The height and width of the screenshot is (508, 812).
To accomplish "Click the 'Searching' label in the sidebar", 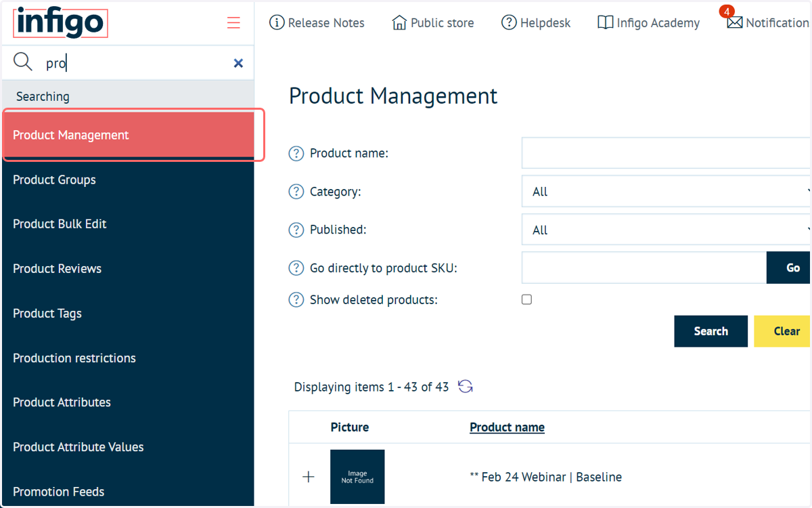I will pyautogui.click(x=43, y=96).
